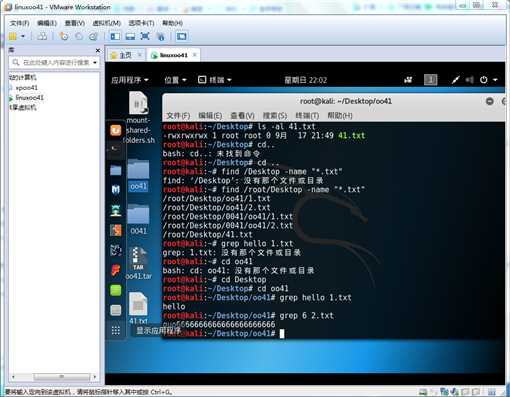Click the library search input field

[x=53, y=62]
